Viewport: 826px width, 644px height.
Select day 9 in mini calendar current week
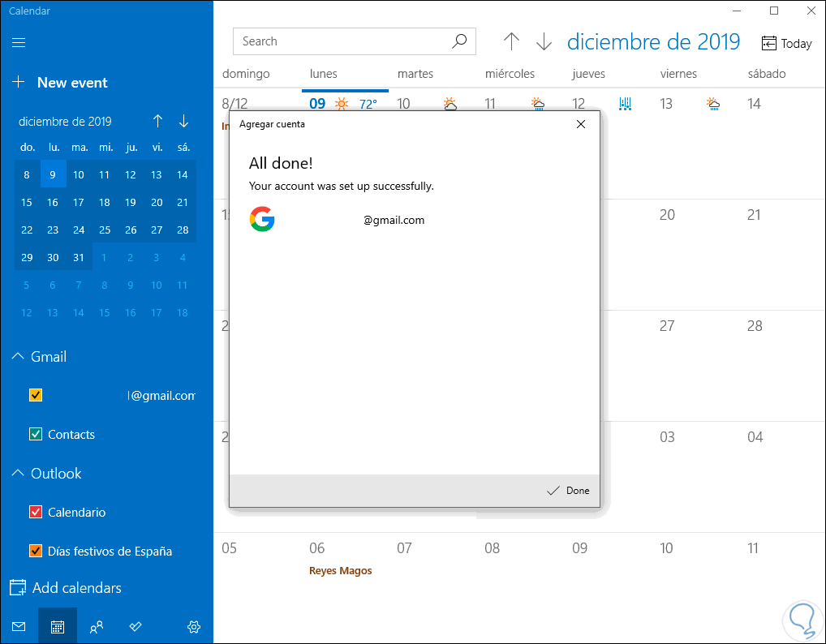[x=53, y=174]
